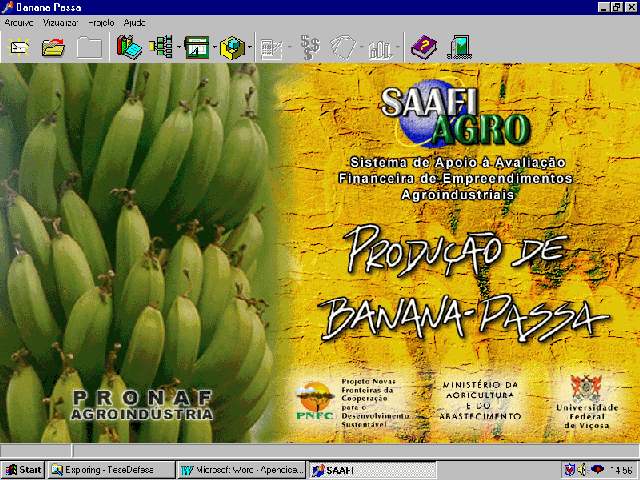Switch to Exploring - TeseDefesa taskbar window
Image resolution: width=640 pixels, height=480 pixels.
[x=111, y=470]
